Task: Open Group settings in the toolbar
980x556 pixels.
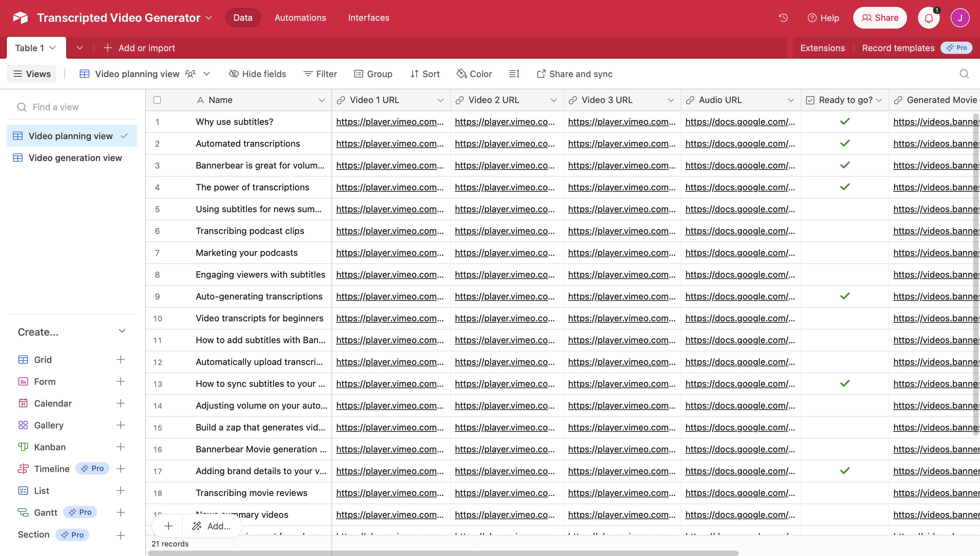Action: (373, 74)
